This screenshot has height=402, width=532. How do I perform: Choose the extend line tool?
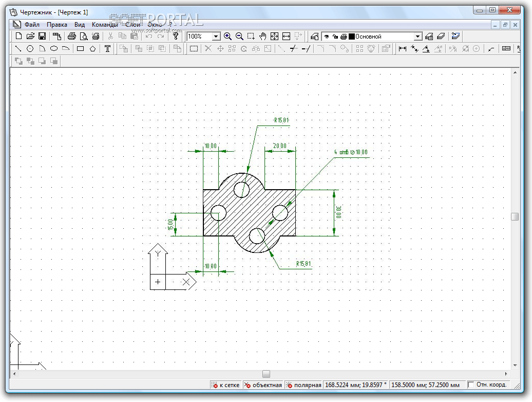(306, 48)
